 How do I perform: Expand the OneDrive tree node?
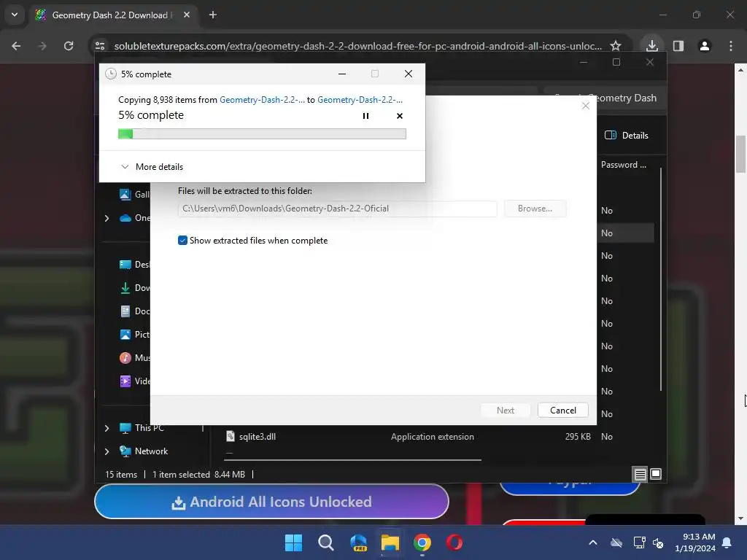point(107,218)
